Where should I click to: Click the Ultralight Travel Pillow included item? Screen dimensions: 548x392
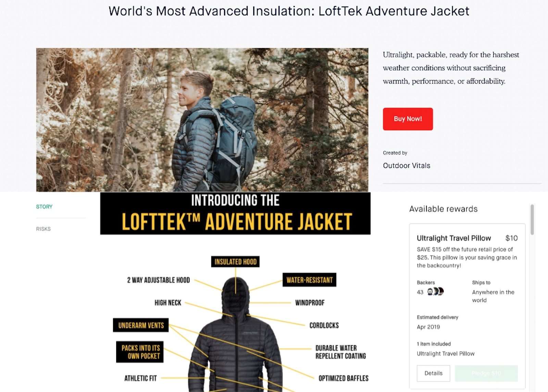coord(446,354)
